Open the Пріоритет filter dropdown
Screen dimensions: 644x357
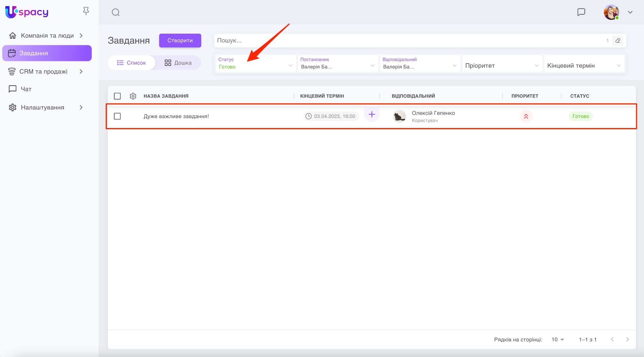click(x=502, y=66)
